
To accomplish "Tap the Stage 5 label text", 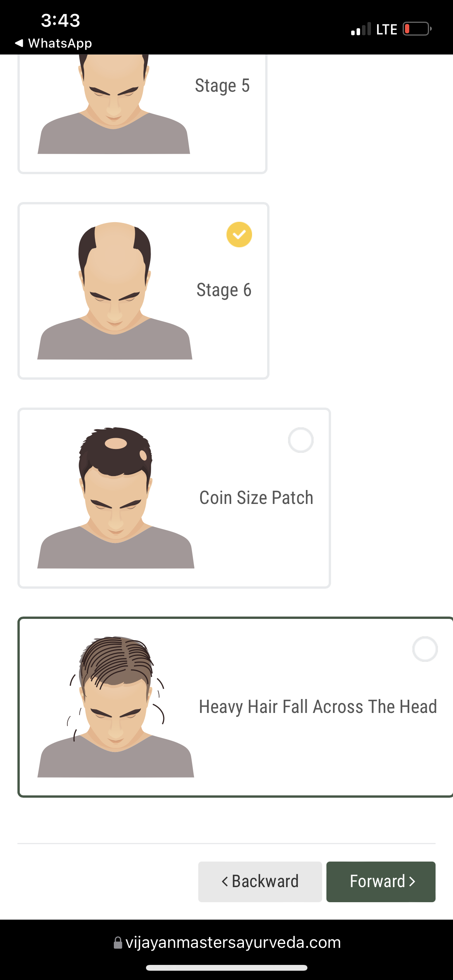I will pos(222,86).
